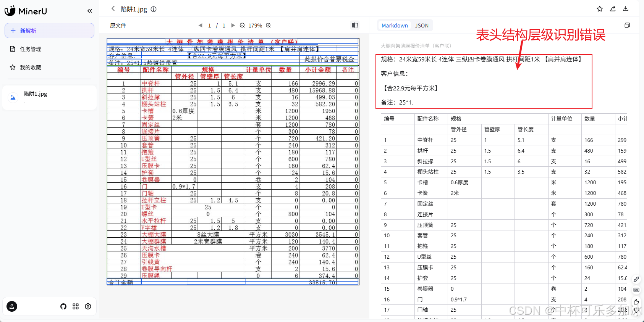
Task: Go to the previous page
Action: (x=200, y=26)
